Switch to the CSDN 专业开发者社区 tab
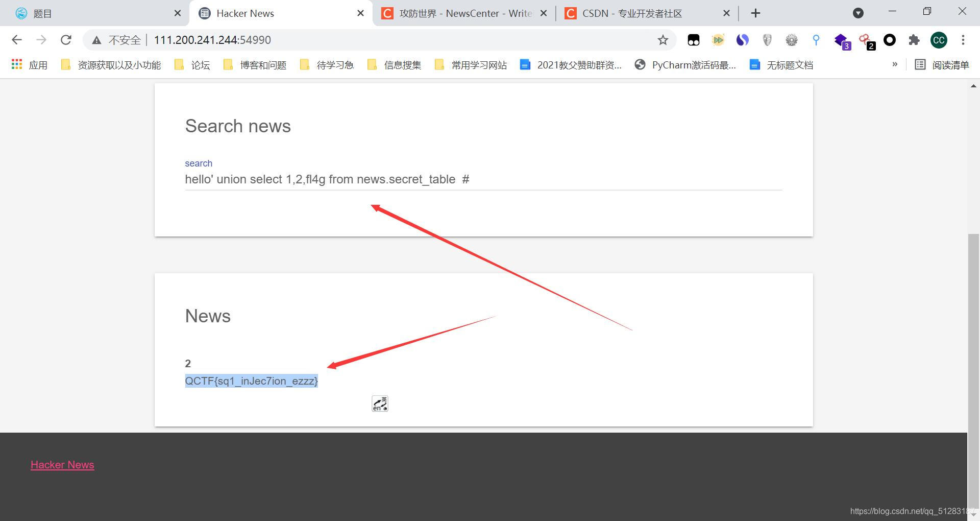980x521 pixels. pyautogui.click(x=647, y=13)
